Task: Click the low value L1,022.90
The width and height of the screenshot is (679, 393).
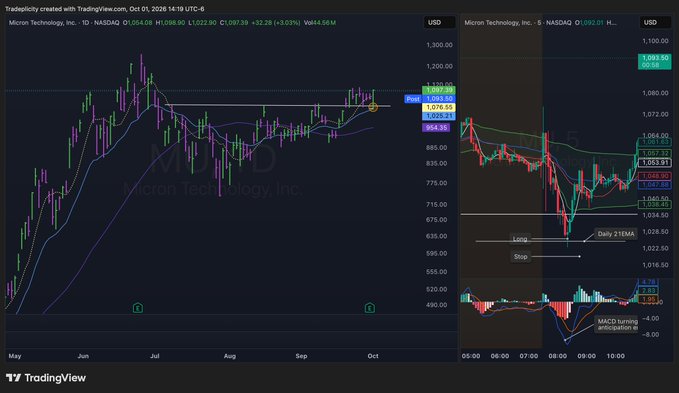Action: (202, 23)
